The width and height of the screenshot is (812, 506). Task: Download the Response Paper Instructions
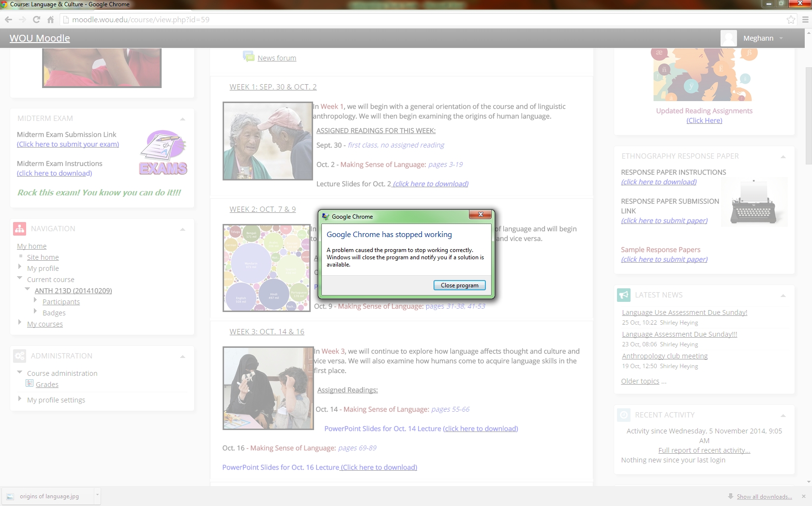click(x=659, y=182)
